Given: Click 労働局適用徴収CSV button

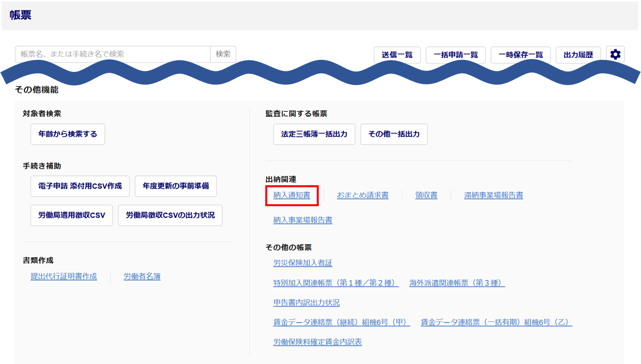Looking at the screenshot, I should 71,215.
